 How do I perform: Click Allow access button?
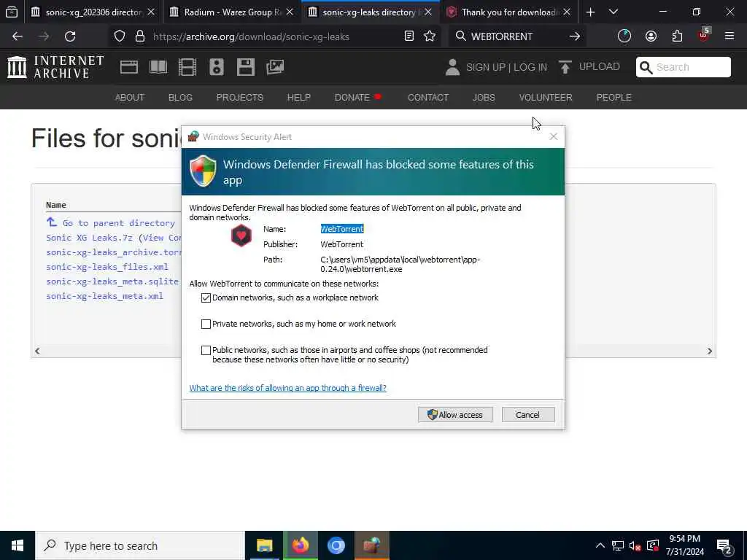tap(455, 415)
